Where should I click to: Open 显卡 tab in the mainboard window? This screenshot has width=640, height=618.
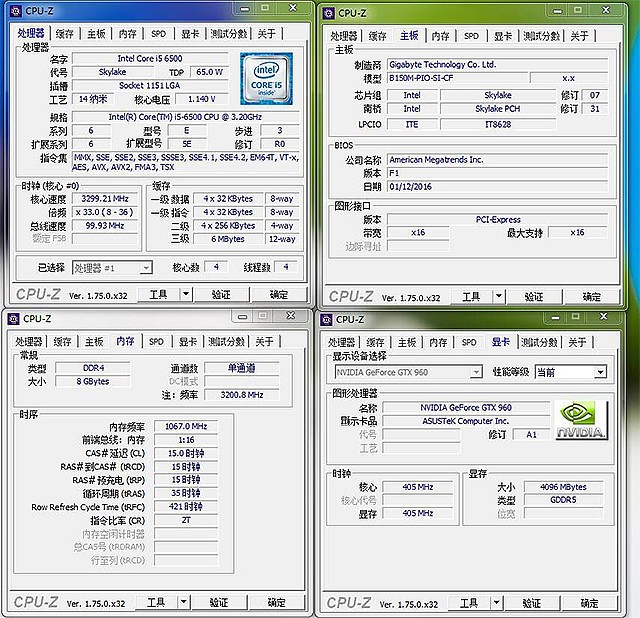[x=502, y=36]
